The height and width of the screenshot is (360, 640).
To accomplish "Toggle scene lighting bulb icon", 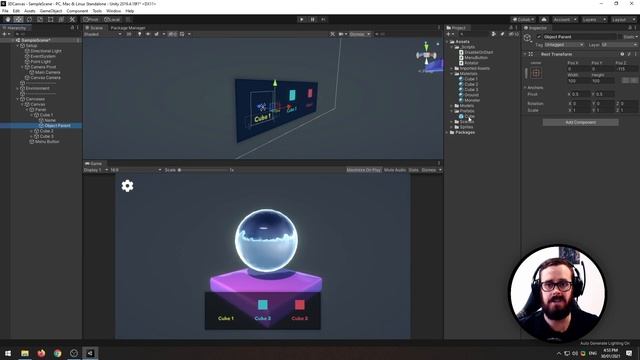I will click(x=140, y=34).
